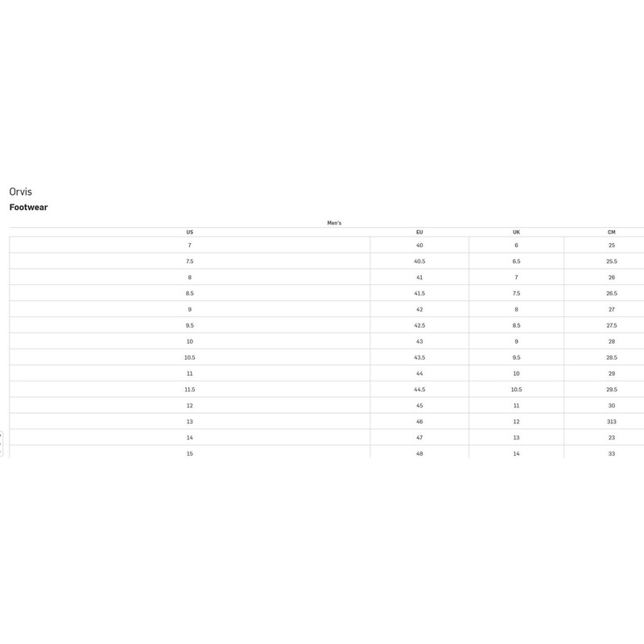Click the CM column header

tap(611, 232)
